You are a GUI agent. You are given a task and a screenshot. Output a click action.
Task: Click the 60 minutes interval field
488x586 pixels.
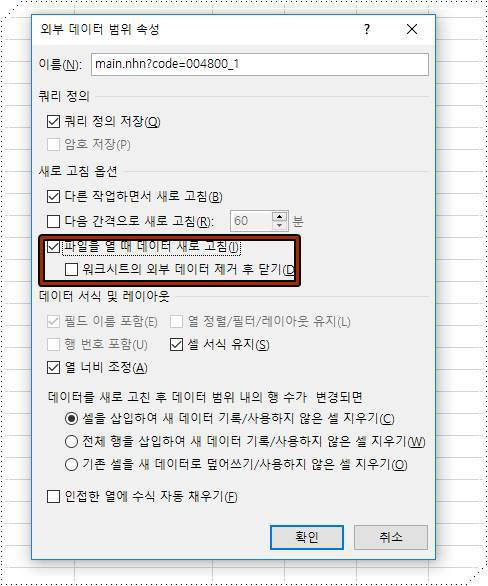point(252,221)
